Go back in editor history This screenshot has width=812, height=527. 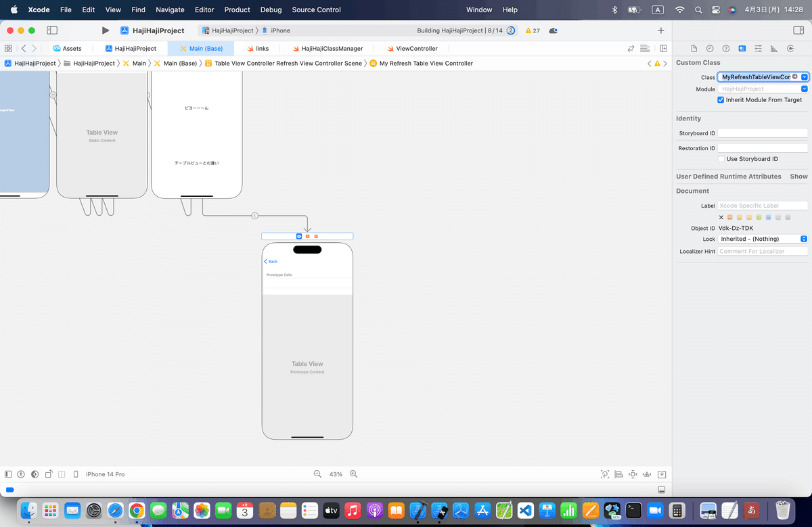tap(24, 49)
